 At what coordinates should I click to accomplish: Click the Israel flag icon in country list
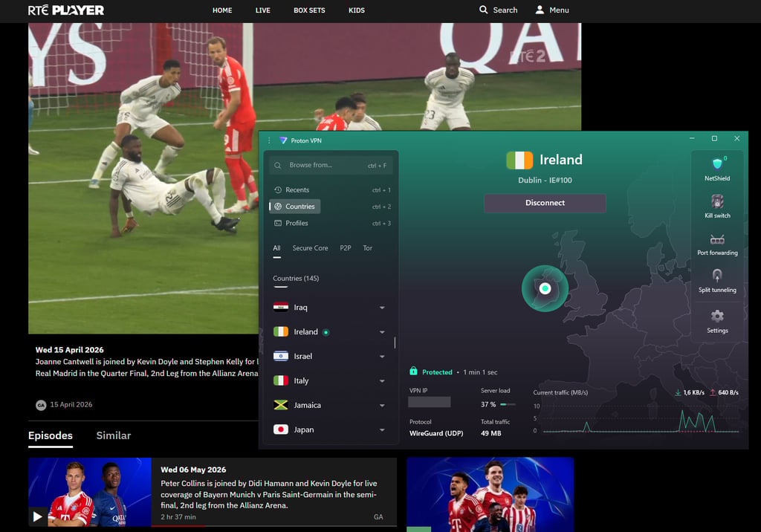click(280, 356)
